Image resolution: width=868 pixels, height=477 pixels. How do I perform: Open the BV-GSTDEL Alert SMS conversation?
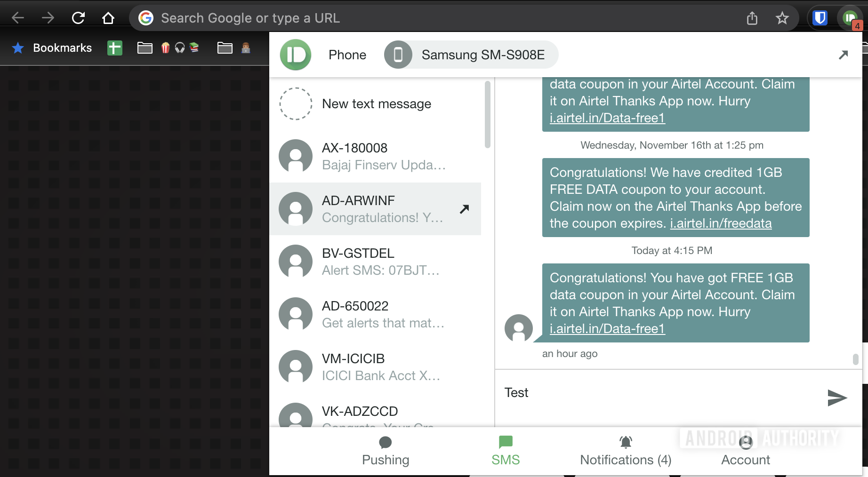pos(375,262)
